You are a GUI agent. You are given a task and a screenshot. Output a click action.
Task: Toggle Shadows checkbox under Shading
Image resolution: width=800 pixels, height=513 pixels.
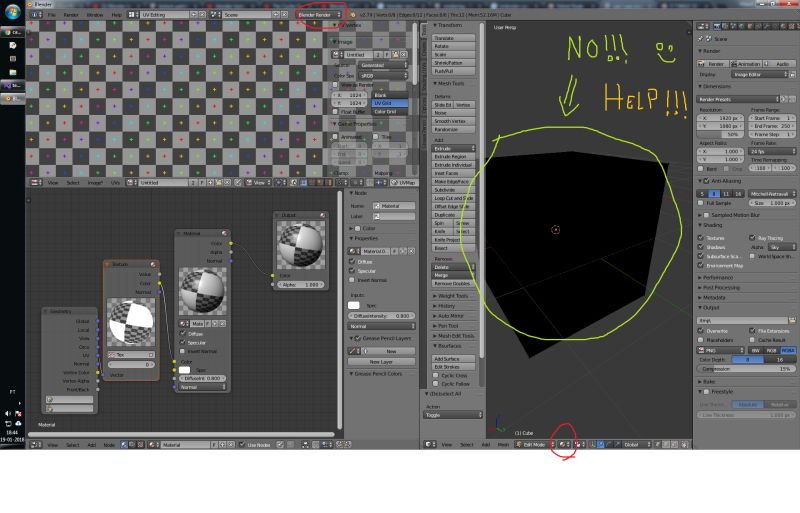point(701,247)
